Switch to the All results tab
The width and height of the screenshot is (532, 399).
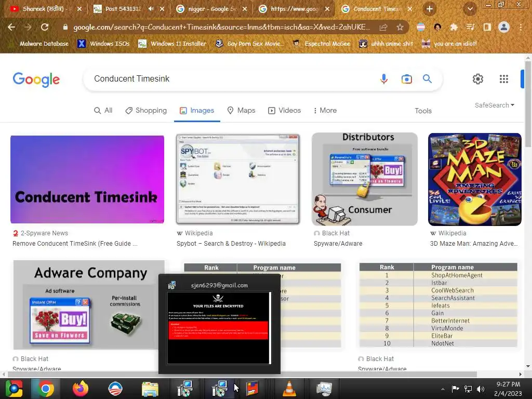(103, 111)
